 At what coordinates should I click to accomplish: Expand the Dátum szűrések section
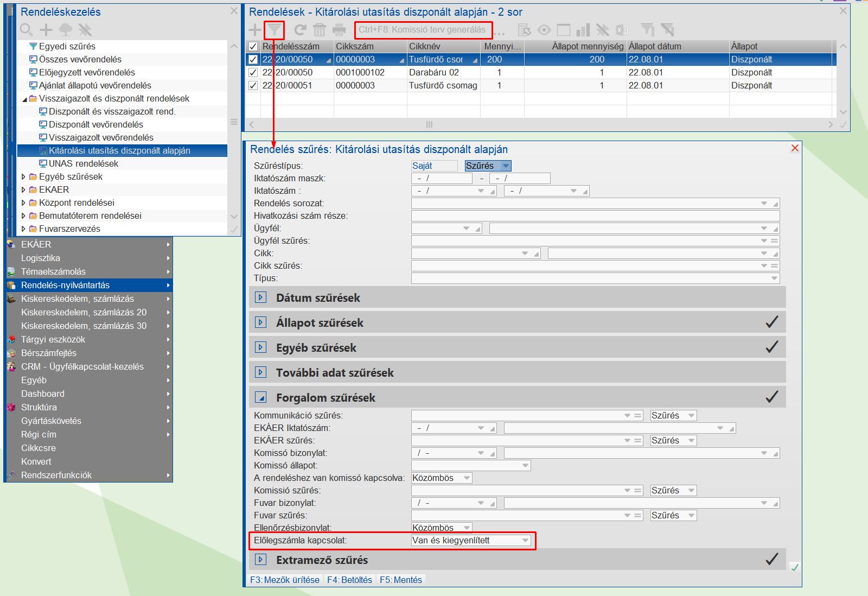(x=261, y=297)
